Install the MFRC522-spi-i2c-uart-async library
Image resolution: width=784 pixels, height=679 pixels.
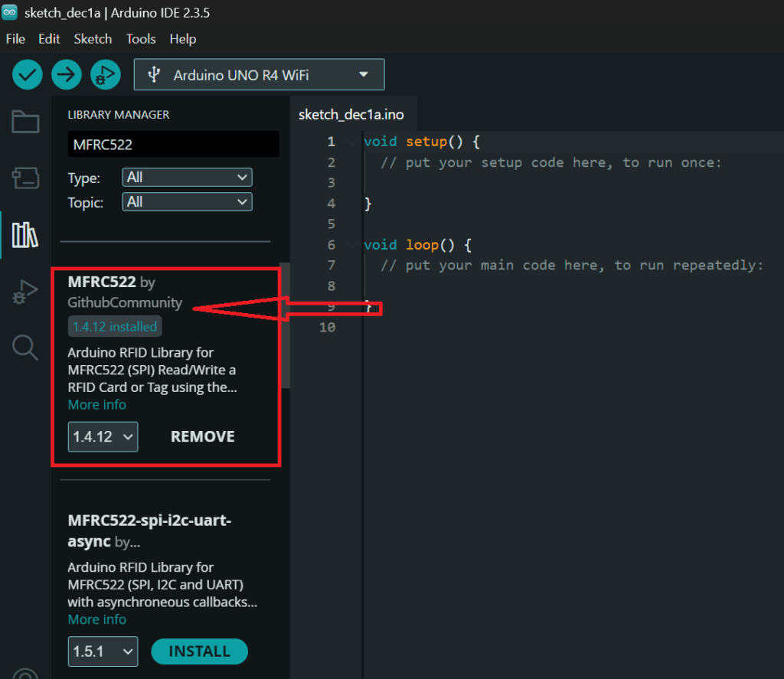[x=199, y=651]
